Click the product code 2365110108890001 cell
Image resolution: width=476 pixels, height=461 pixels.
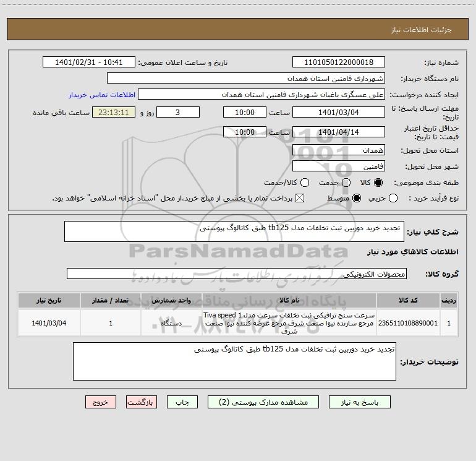pyautogui.click(x=408, y=323)
